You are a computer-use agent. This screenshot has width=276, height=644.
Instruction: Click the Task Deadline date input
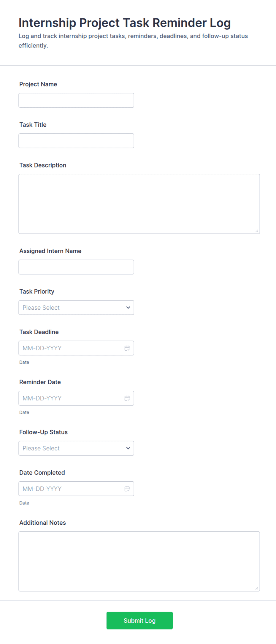pos(76,348)
